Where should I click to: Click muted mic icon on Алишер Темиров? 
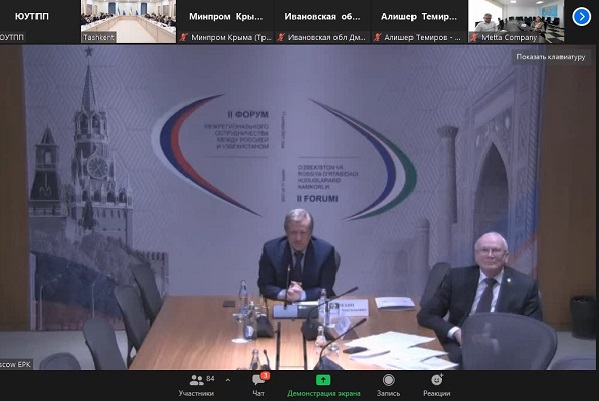pyautogui.click(x=377, y=37)
